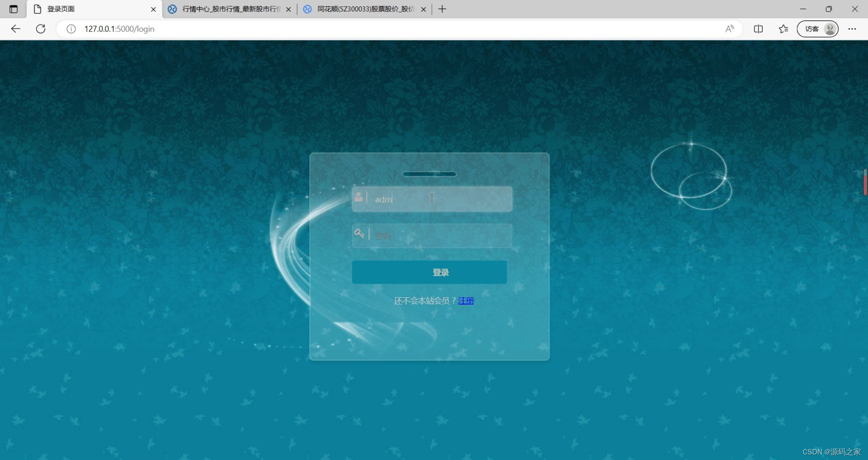The width and height of the screenshot is (868, 460).
Task: Open browser settings three-dot menu
Action: (852, 29)
